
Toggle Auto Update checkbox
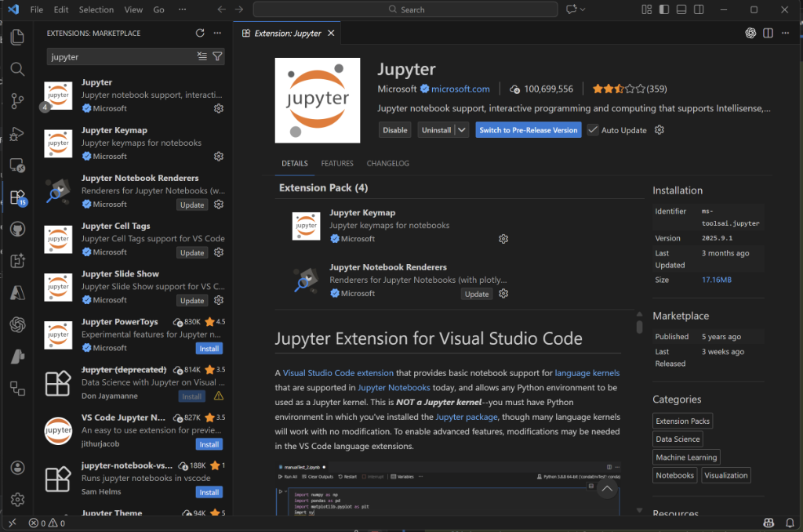pyautogui.click(x=593, y=130)
